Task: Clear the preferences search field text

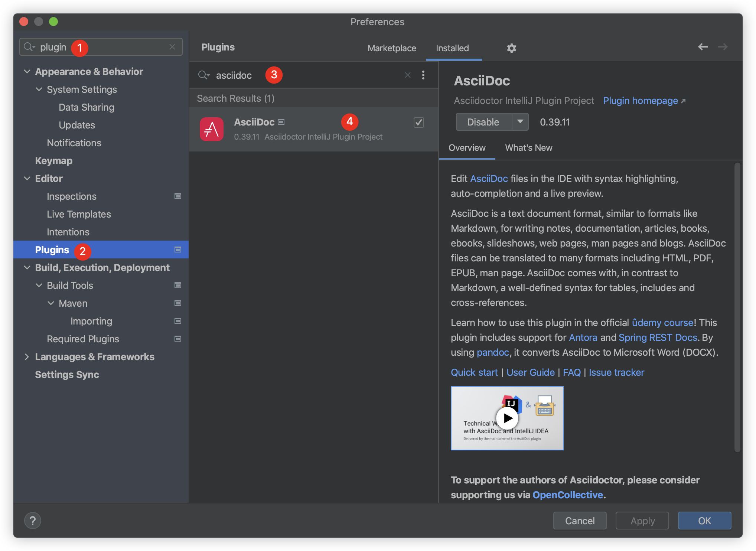Action: pos(172,47)
